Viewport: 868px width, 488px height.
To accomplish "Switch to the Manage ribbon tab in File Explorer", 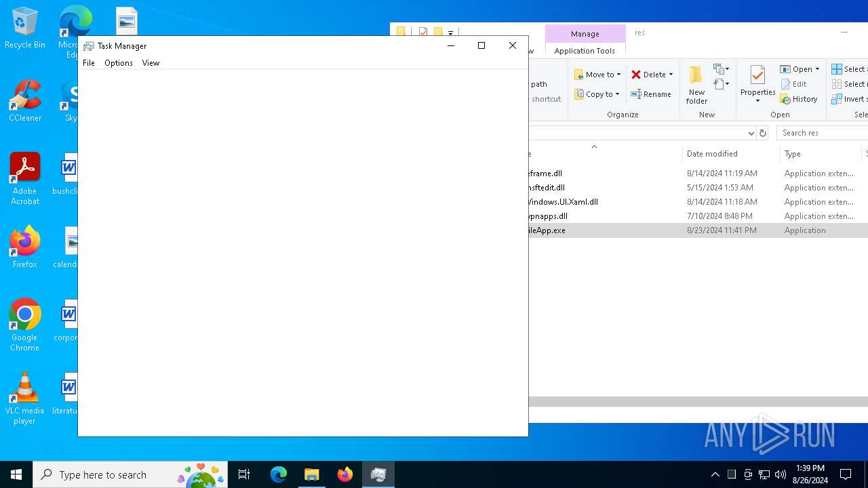I will (585, 34).
